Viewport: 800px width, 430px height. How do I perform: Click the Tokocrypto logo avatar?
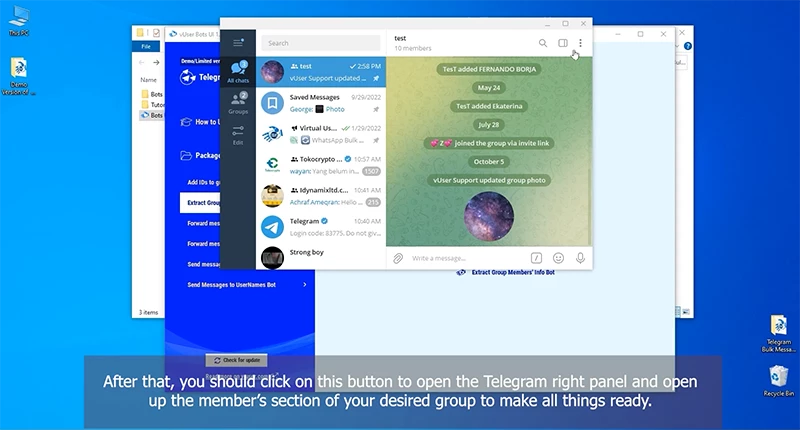pos(272,165)
